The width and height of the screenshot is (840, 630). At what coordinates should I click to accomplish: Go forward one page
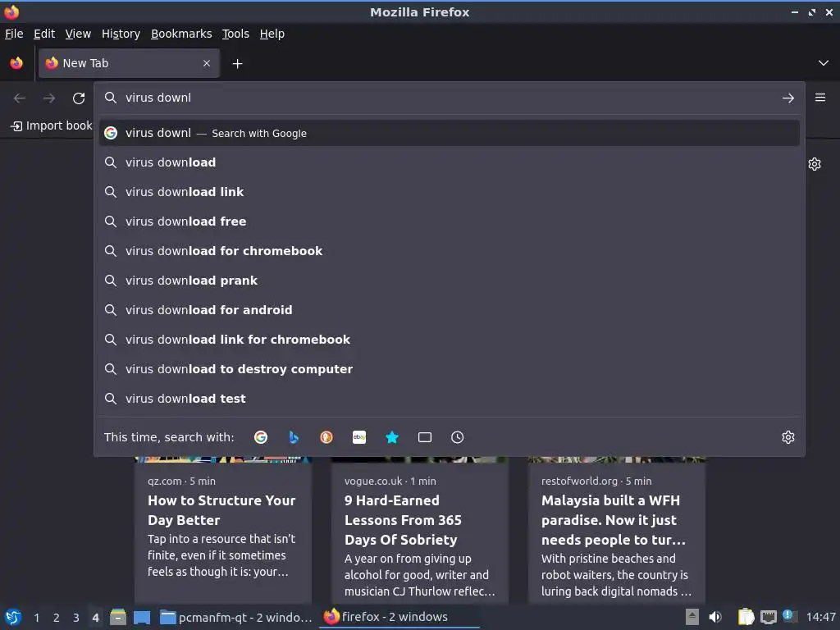(x=49, y=98)
